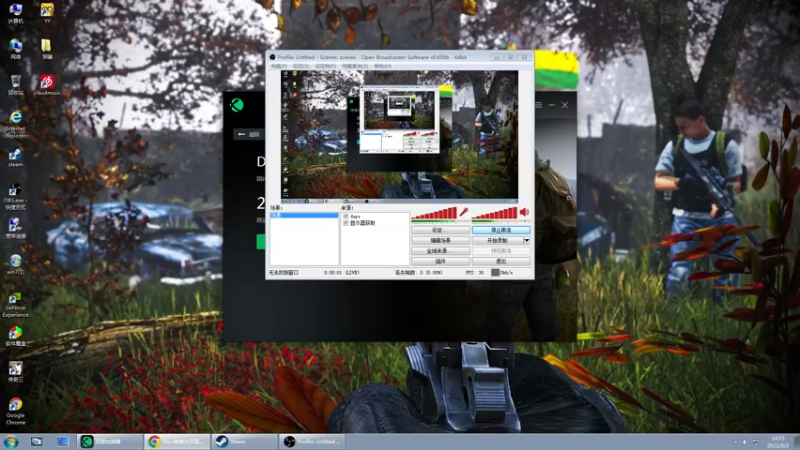800x450 pixels.
Task: Toggle the 'days' source checkbox
Action: click(346, 216)
